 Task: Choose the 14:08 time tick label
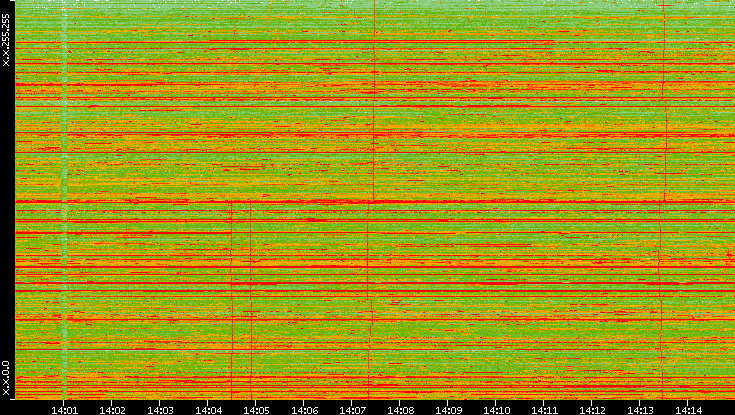click(x=400, y=409)
